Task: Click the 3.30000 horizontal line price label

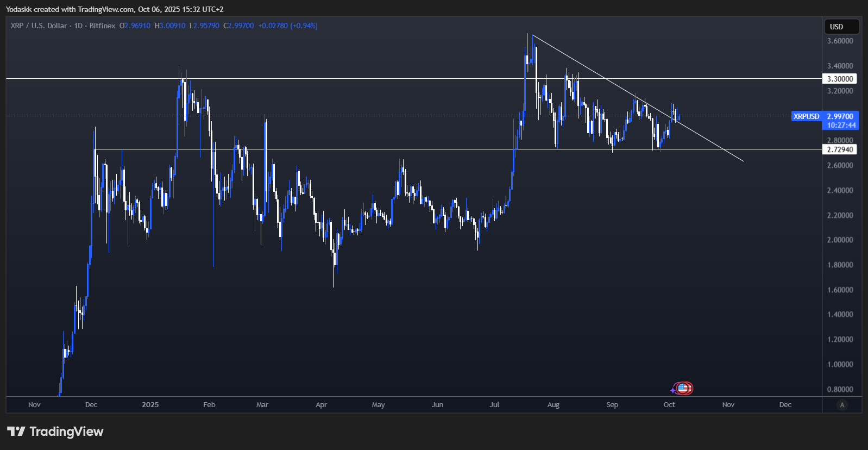Action: click(840, 79)
